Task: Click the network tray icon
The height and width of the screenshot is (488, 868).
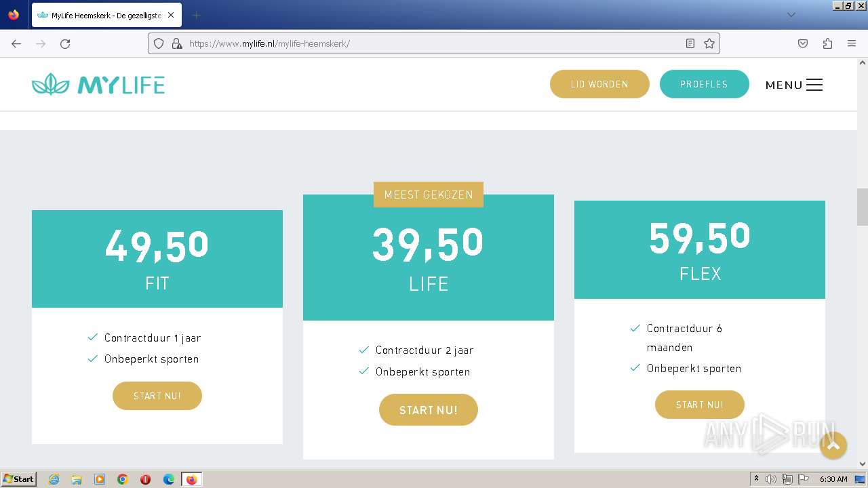Action: 787,479
